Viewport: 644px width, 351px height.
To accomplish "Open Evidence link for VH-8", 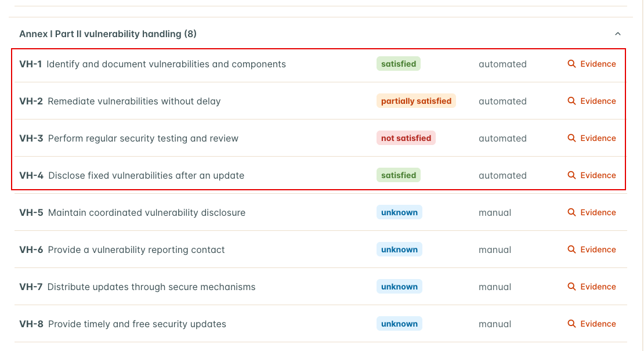I will pos(598,324).
